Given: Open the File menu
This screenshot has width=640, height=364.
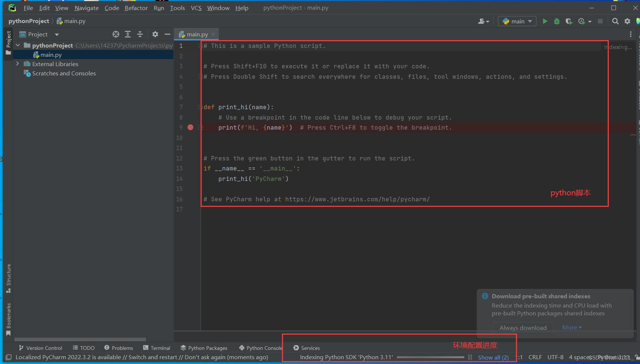Looking at the screenshot, I should click(28, 8).
